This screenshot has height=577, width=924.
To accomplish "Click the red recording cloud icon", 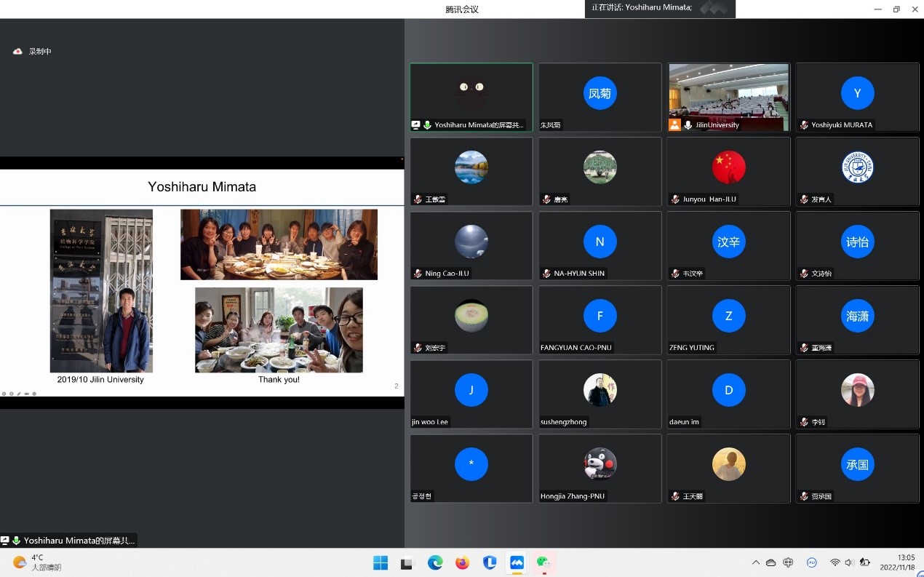I will [17, 51].
